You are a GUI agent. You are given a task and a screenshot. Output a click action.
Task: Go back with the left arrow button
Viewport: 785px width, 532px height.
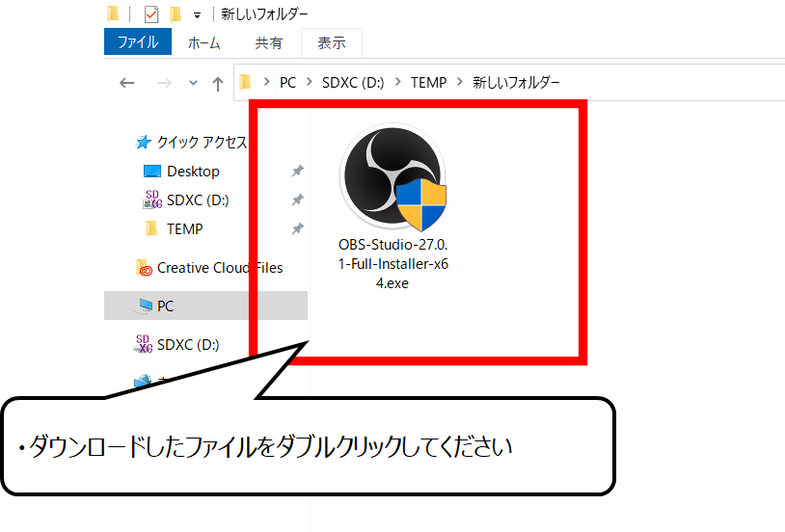click(126, 83)
